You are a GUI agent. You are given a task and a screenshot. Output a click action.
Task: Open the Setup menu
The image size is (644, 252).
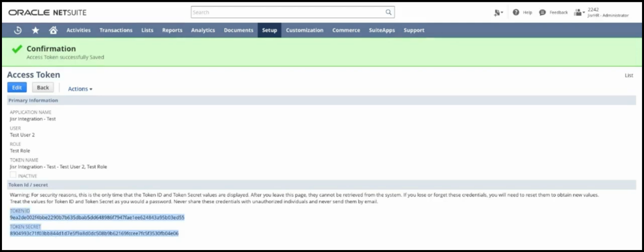269,30
